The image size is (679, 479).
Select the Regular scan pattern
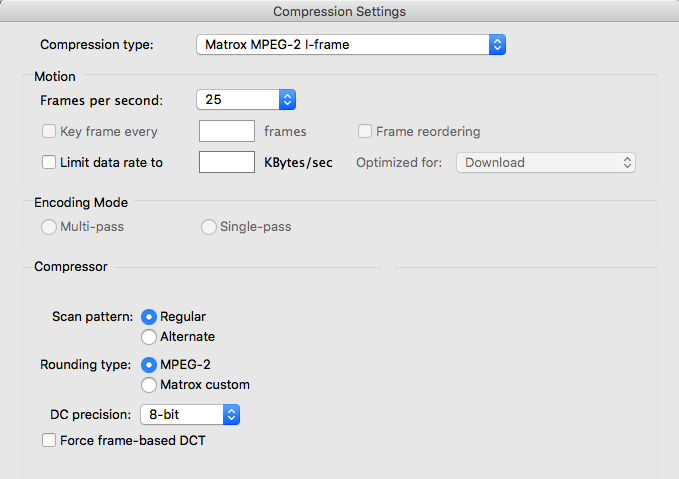149,316
